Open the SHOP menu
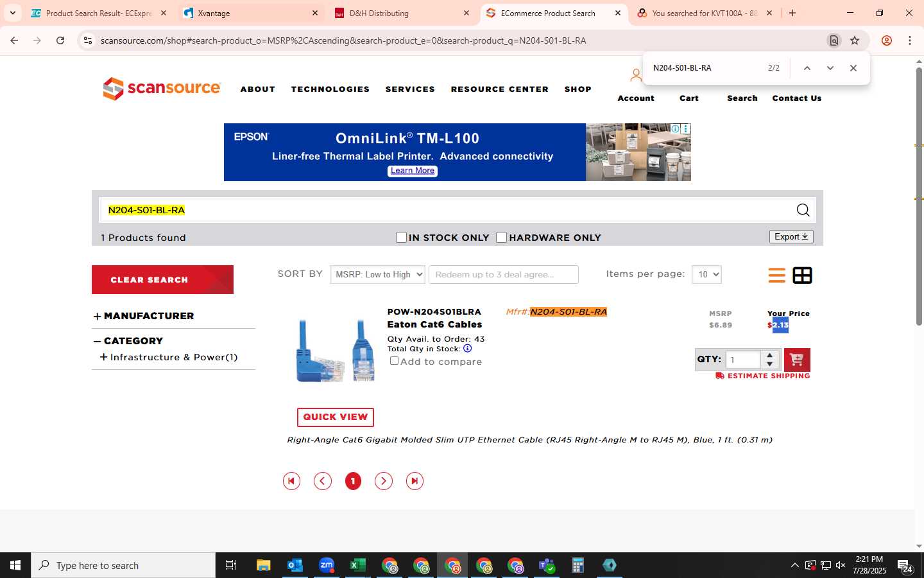 coord(578,89)
